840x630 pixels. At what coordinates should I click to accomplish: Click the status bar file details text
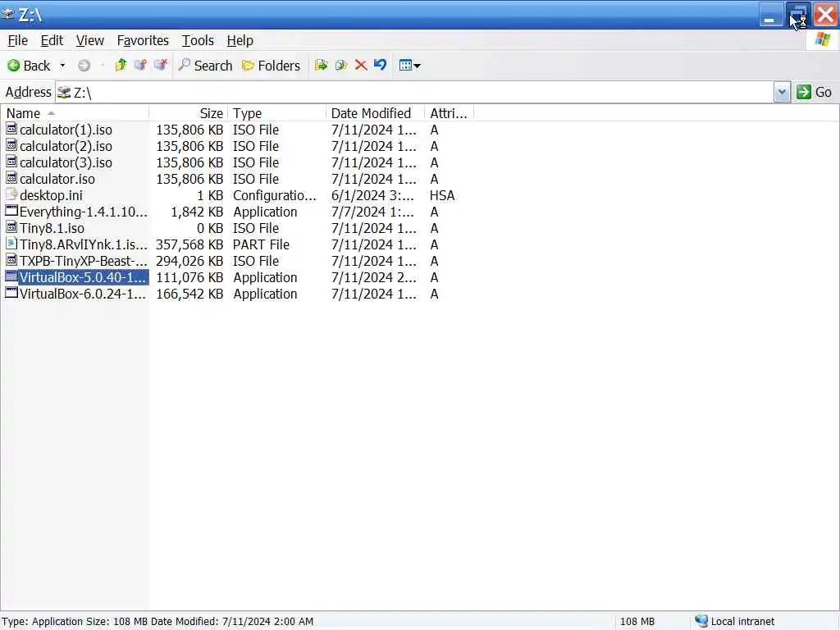pos(157,622)
